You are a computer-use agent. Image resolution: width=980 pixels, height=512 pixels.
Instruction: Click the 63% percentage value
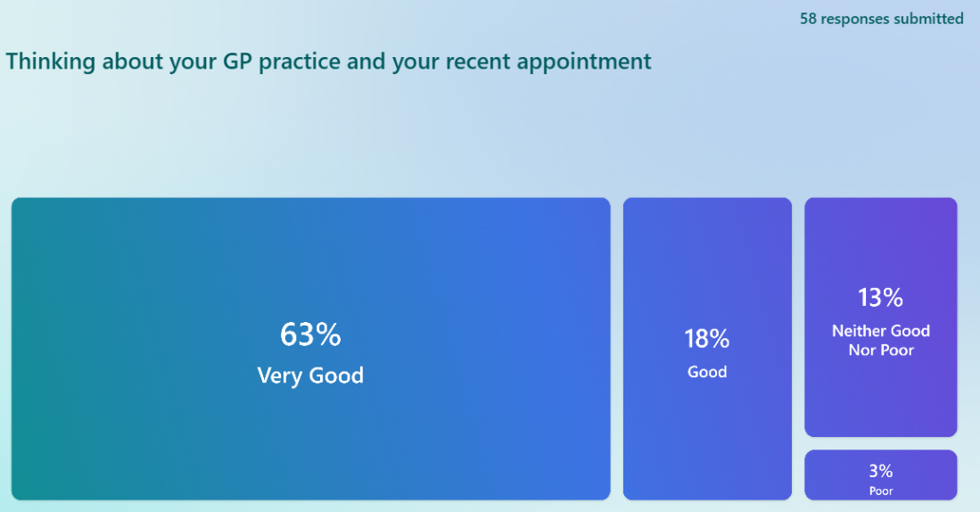click(310, 334)
